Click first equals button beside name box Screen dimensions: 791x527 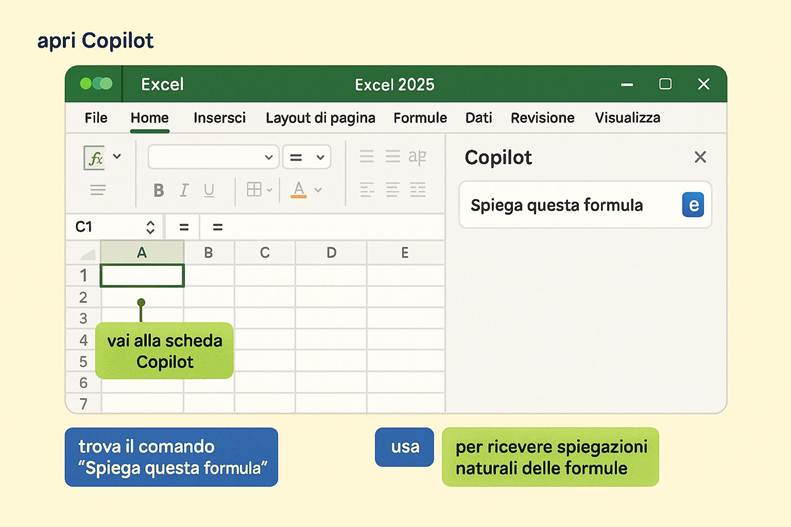click(x=184, y=227)
